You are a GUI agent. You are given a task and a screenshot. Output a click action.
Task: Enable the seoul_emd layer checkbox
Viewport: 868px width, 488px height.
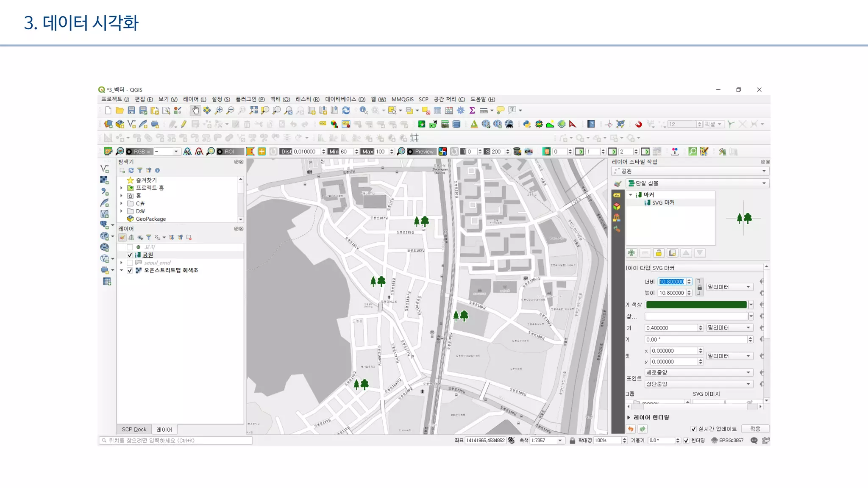tap(130, 263)
